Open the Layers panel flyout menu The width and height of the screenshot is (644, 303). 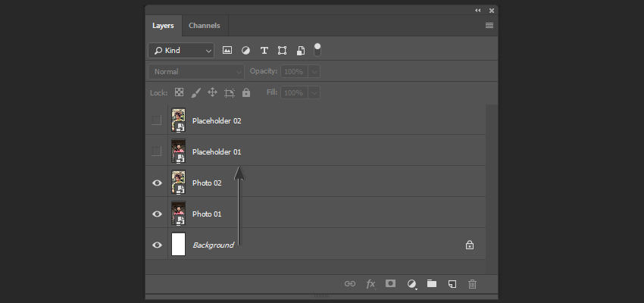pyautogui.click(x=489, y=26)
